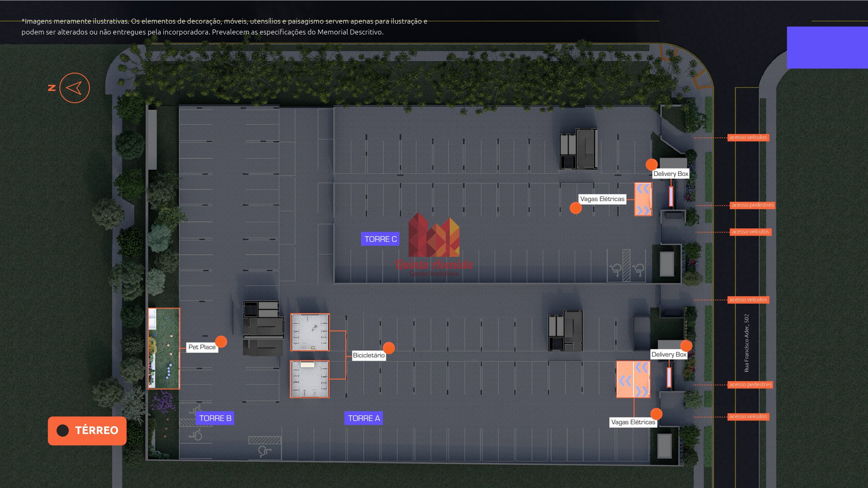Image resolution: width=868 pixels, height=488 pixels.
Task: Click the Vagas Elétricas label near Torre A
Action: 633,422
